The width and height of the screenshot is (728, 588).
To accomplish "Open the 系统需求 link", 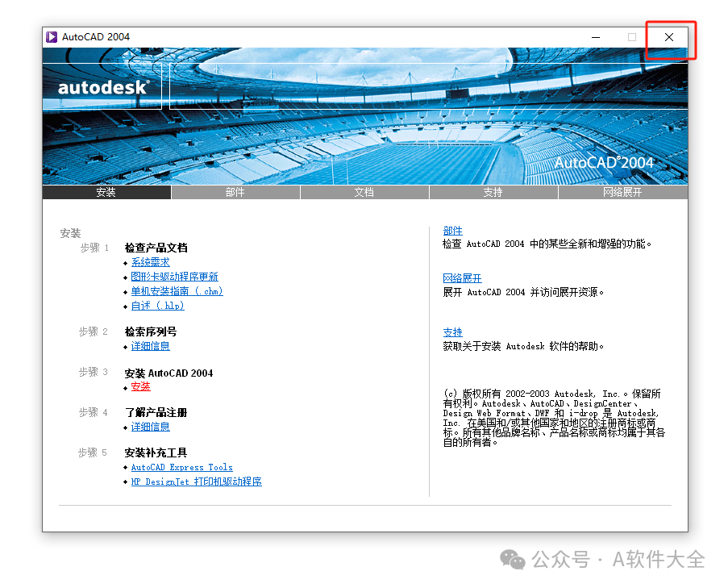I will (151, 262).
